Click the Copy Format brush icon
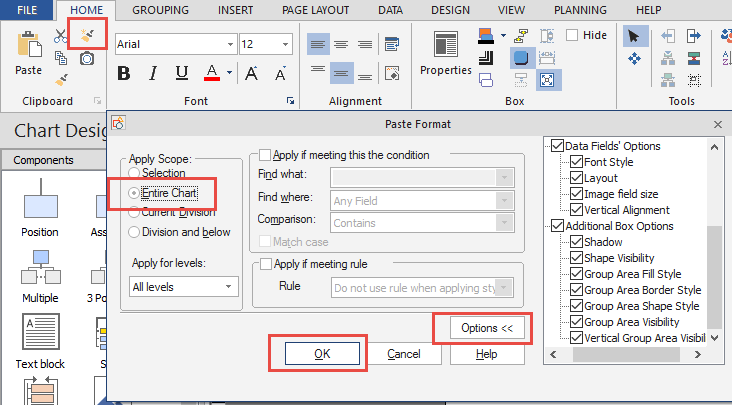This screenshot has height=405, width=732. tap(87, 35)
